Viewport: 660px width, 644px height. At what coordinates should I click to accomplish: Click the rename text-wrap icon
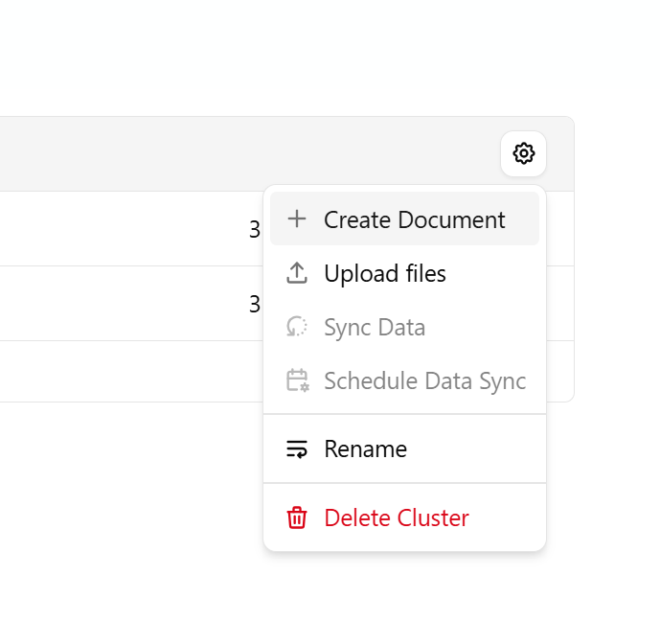[297, 449]
